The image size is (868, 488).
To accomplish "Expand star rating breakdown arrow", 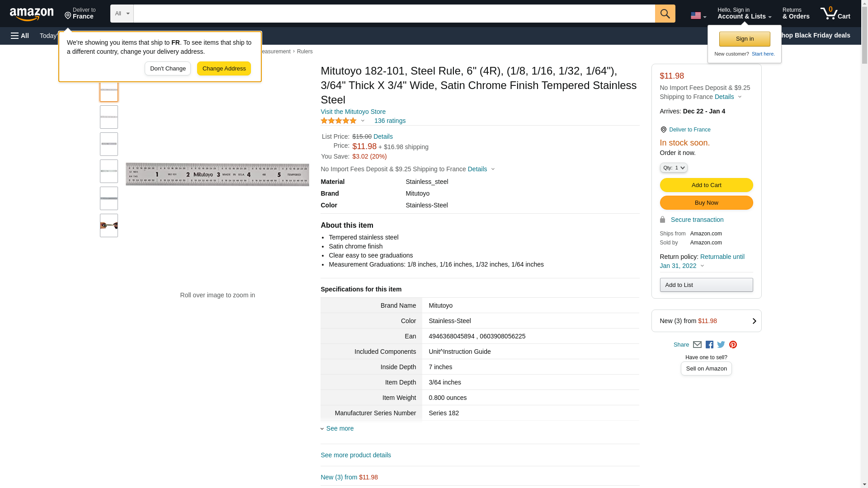I will (x=363, y=121).
